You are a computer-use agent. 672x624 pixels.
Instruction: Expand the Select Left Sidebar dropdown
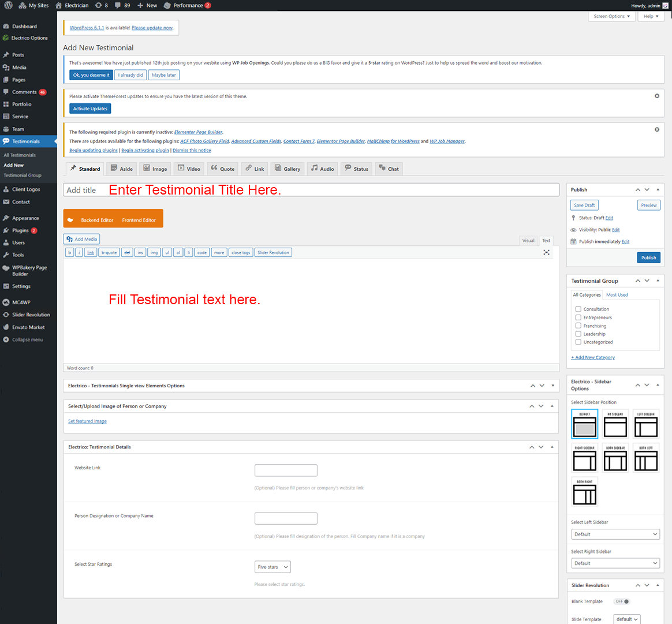click(615, 535)
